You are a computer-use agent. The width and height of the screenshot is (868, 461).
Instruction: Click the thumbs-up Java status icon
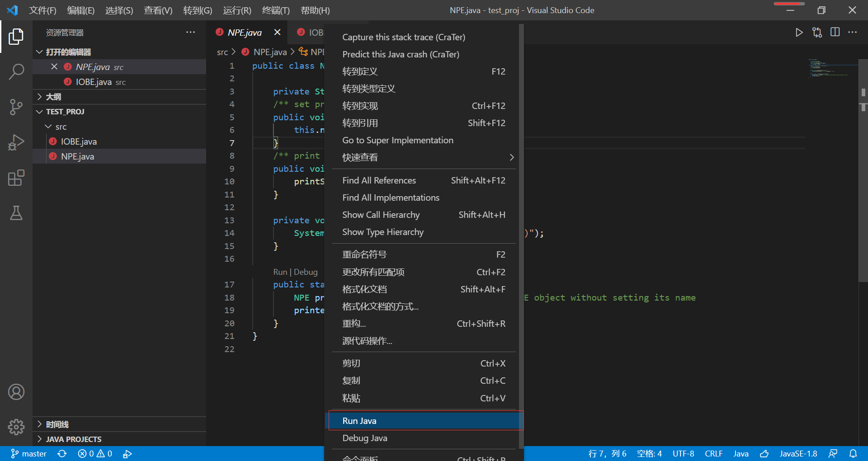coord(764,454)
